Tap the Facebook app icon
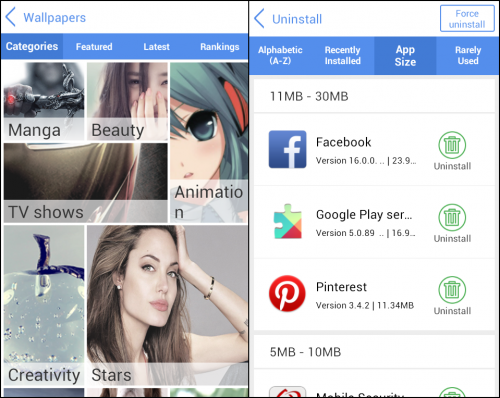The height and width of the screenshot is (398, 500). click(287, 149)
